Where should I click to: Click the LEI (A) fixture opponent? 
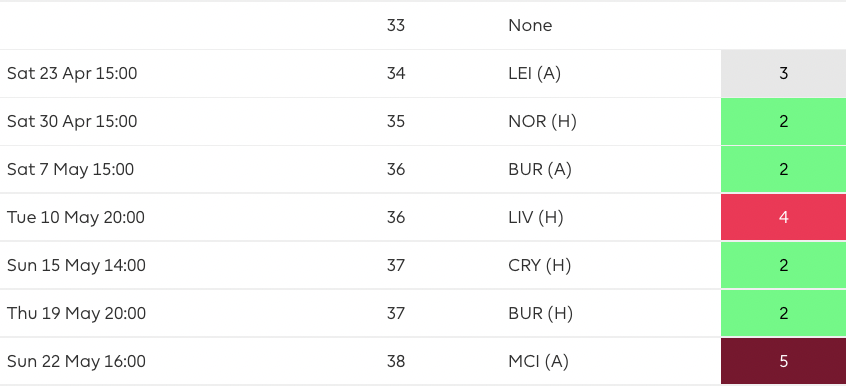tap(534, 73)
